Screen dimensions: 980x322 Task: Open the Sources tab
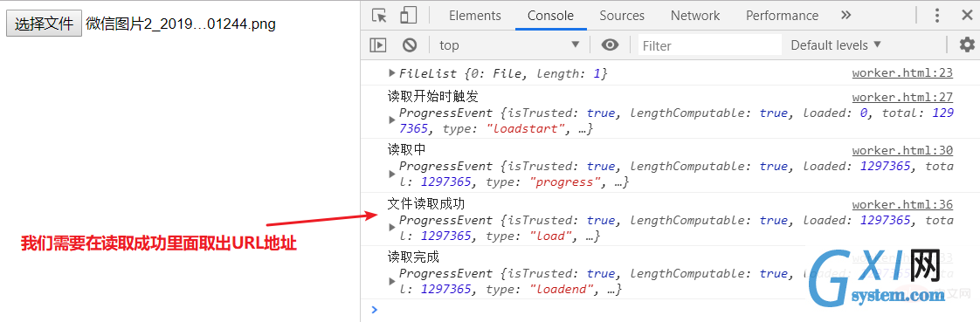coord(622,16)
